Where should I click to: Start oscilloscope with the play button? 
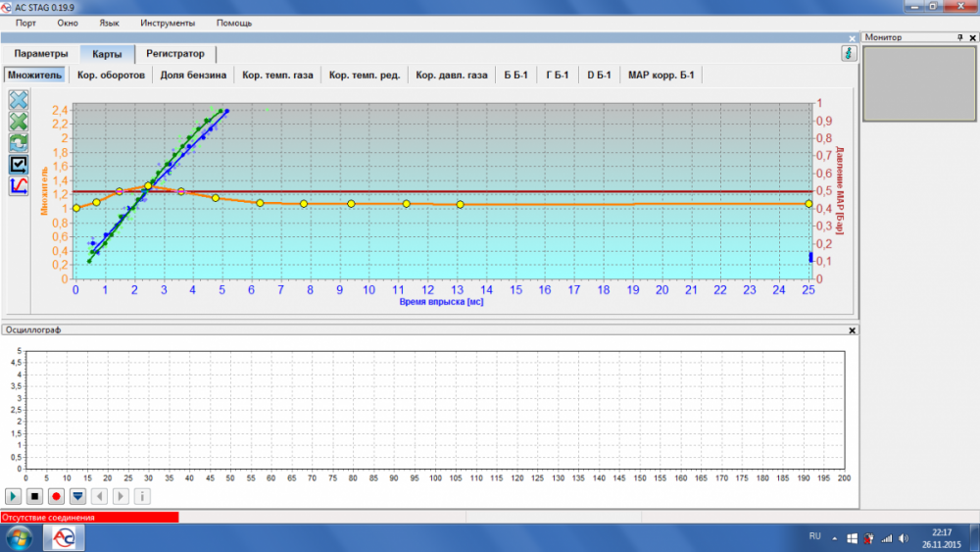tap(14, 496)
